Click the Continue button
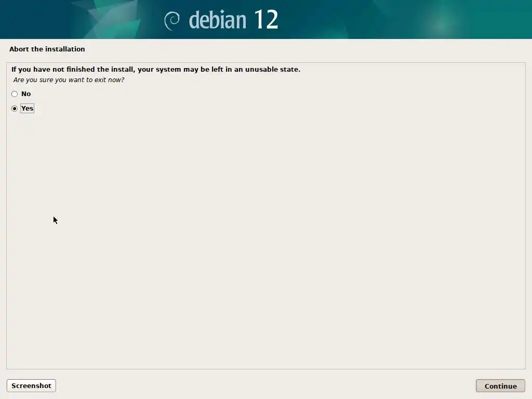 coord(500,386)
